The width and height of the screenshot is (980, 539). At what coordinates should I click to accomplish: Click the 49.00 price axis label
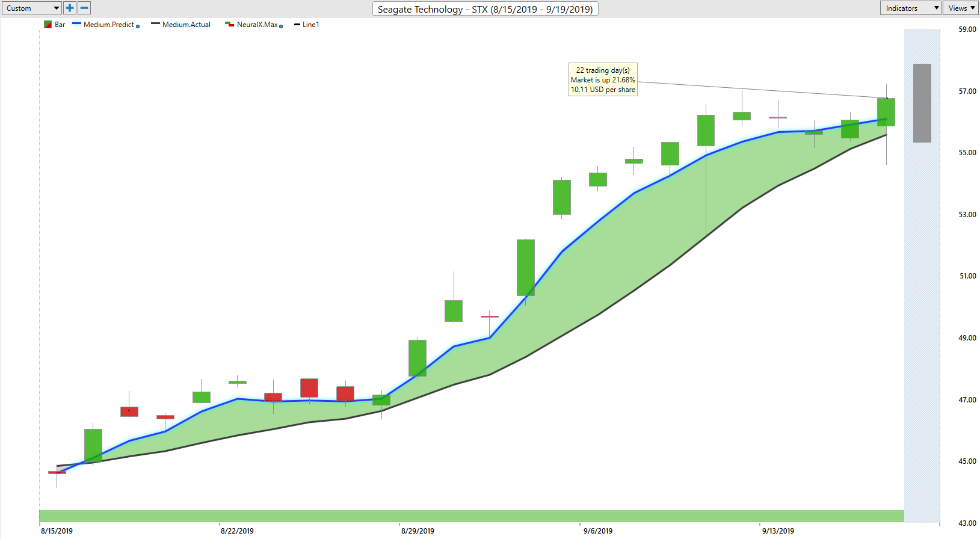[x=967, y=337]
